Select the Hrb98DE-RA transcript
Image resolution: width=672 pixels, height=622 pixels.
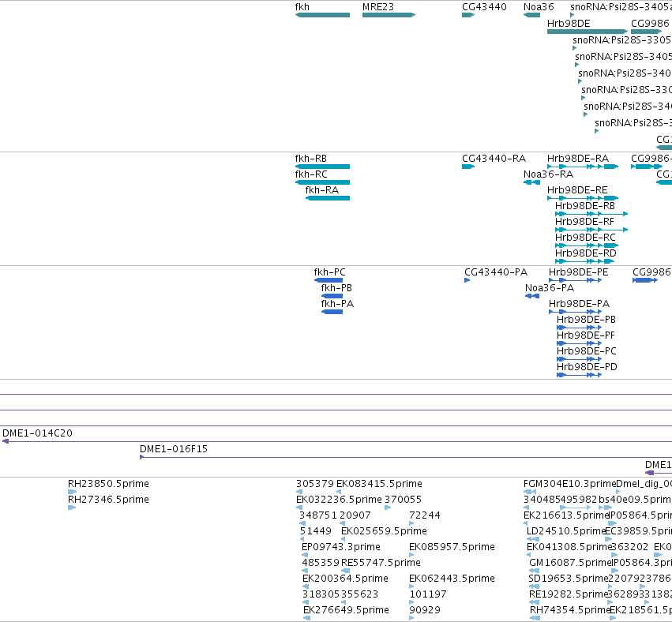pos(583,167)
